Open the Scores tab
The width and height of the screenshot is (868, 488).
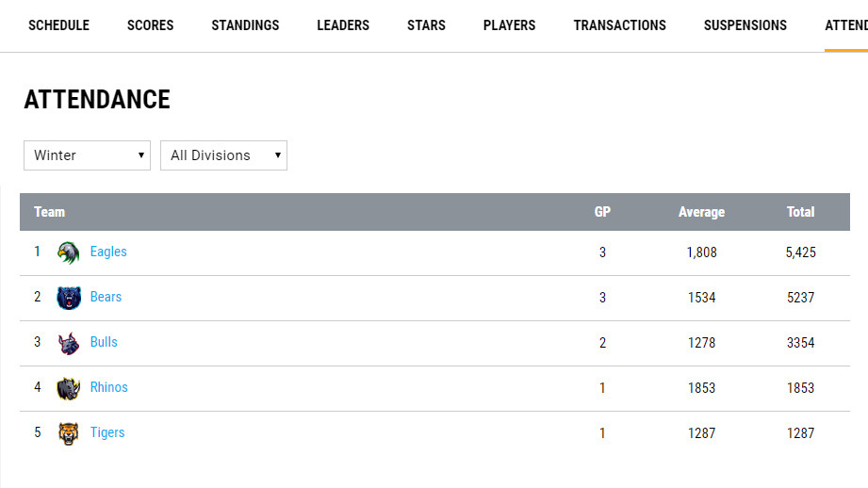point(151,25)
